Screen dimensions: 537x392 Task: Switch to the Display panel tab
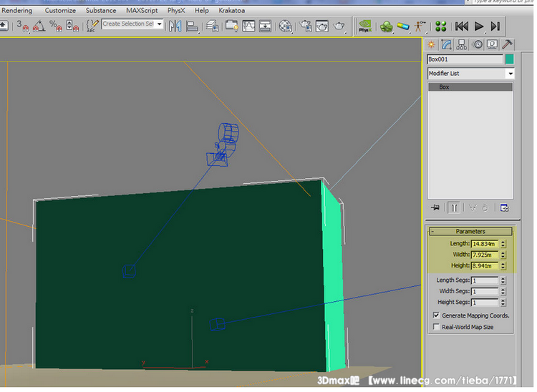(x=492, y=45)
